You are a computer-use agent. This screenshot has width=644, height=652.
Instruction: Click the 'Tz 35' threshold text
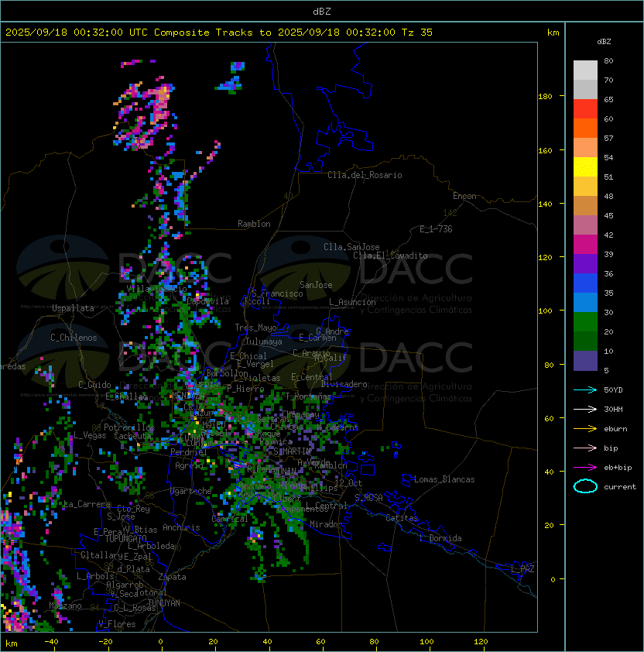[x=416, y=32]
